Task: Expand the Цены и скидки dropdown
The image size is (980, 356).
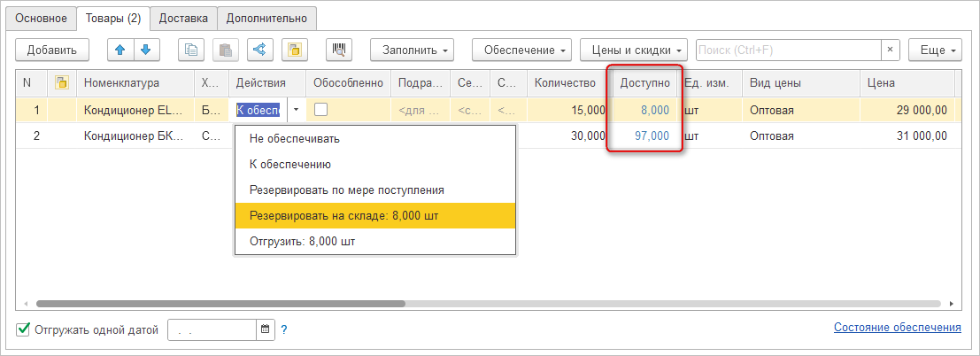Action: [635, 50]
